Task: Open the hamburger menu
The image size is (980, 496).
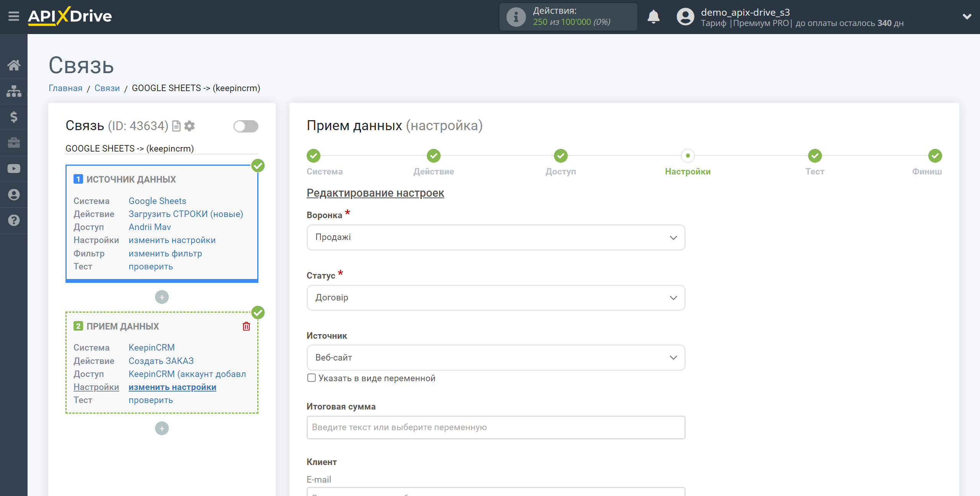Action: coord(14,16)
